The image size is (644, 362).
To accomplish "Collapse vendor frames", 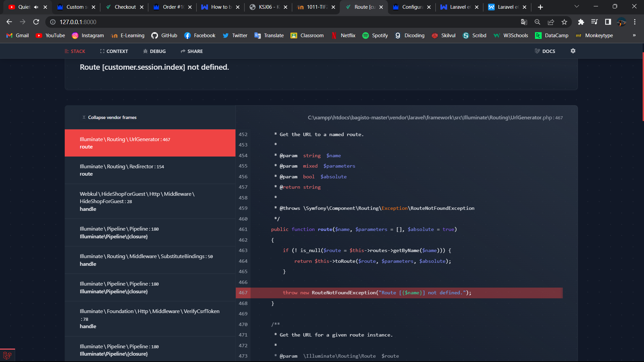I will (109, 117).
